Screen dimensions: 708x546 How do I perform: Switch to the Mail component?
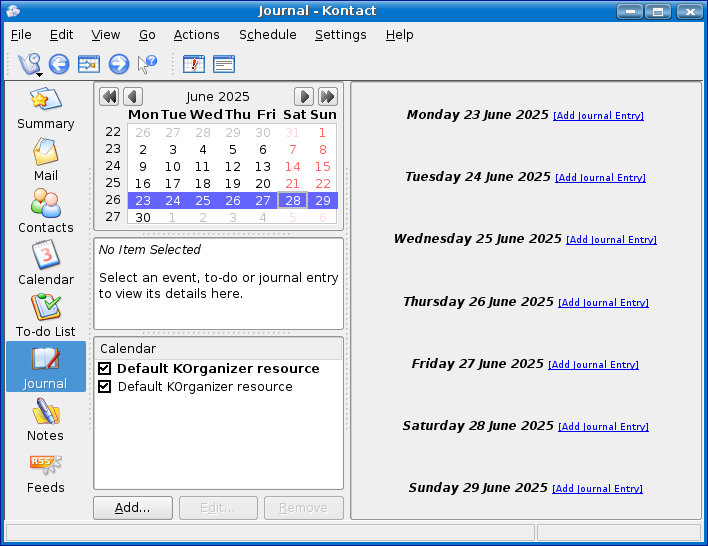coord(45,161)
